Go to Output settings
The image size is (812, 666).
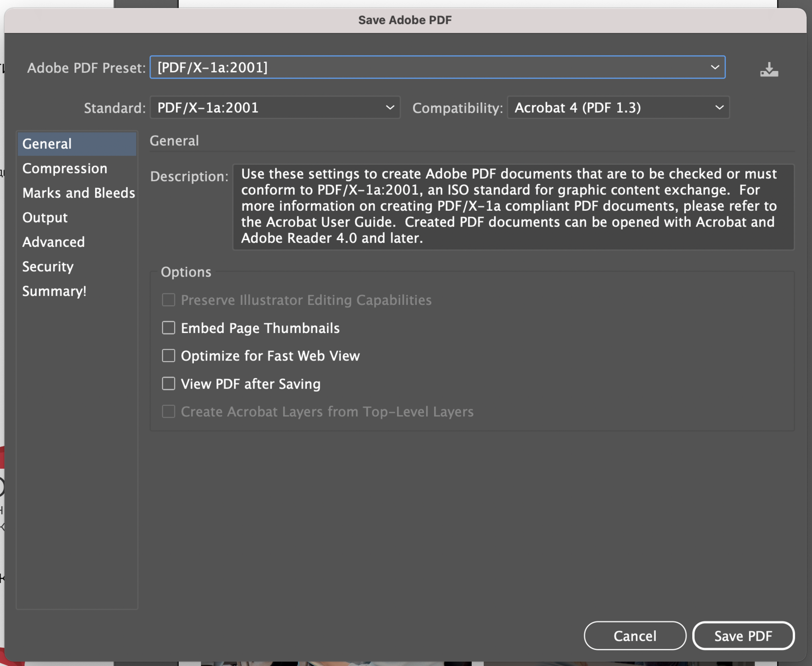click(45, 218)
